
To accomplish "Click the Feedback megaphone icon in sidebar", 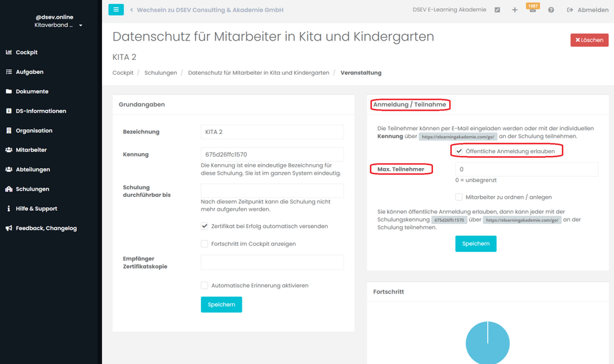I will [9, 228].
